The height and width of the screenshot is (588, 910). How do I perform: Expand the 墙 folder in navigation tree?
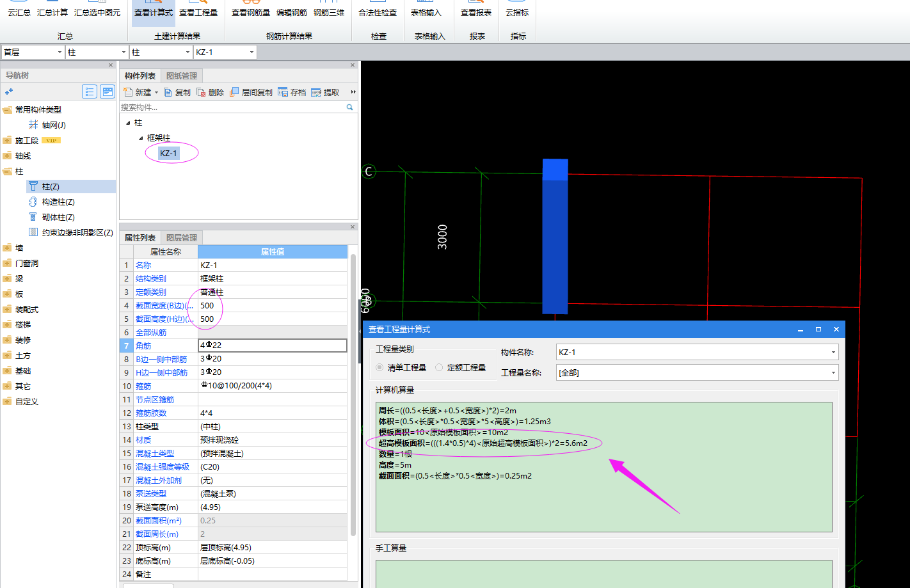click(x=7, y=248)
